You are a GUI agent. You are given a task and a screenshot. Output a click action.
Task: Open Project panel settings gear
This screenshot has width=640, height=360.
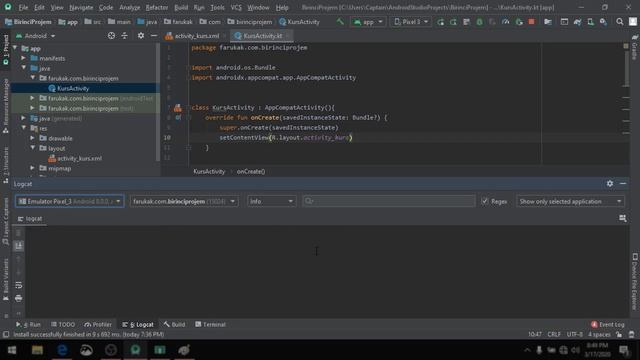tap(141, 36)
